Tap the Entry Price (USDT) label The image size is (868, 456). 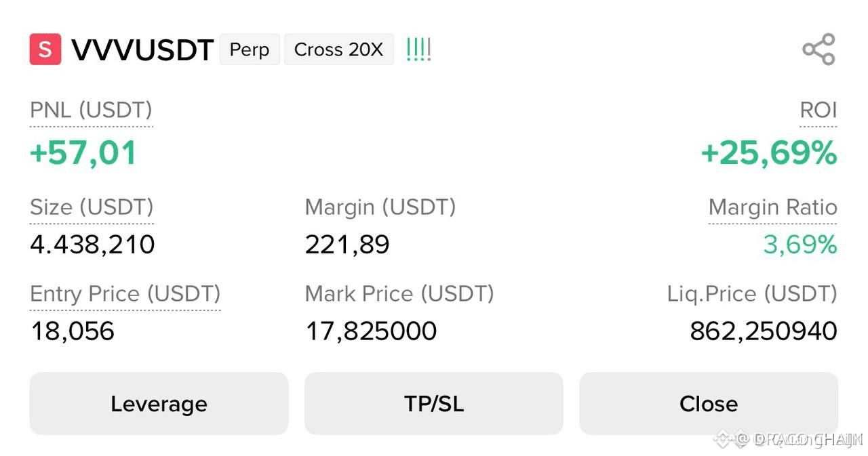(125, 294)
